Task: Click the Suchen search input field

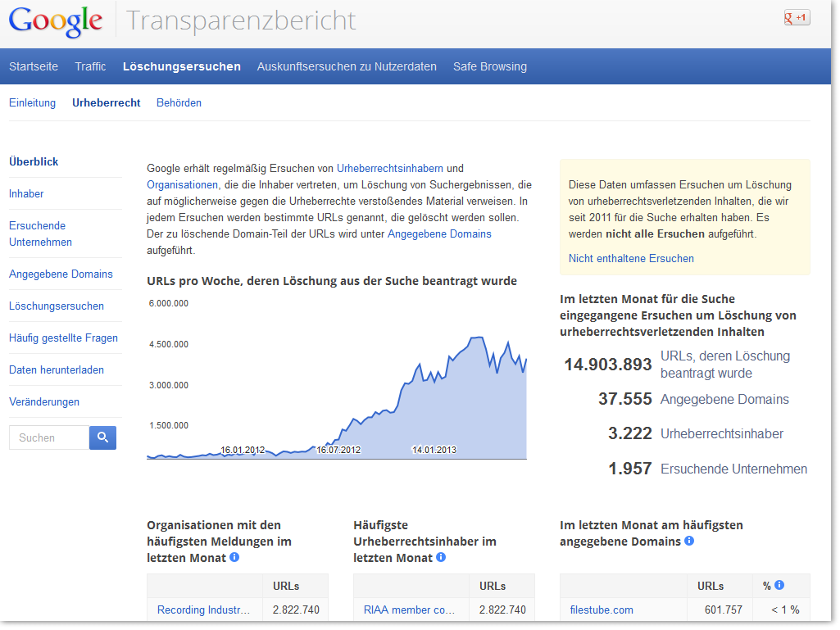Action: pyautogui.click(x=49, y=437)
